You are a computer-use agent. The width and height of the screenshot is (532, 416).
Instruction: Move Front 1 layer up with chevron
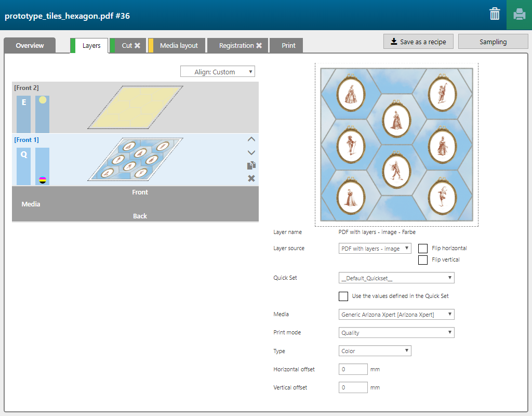251,139
